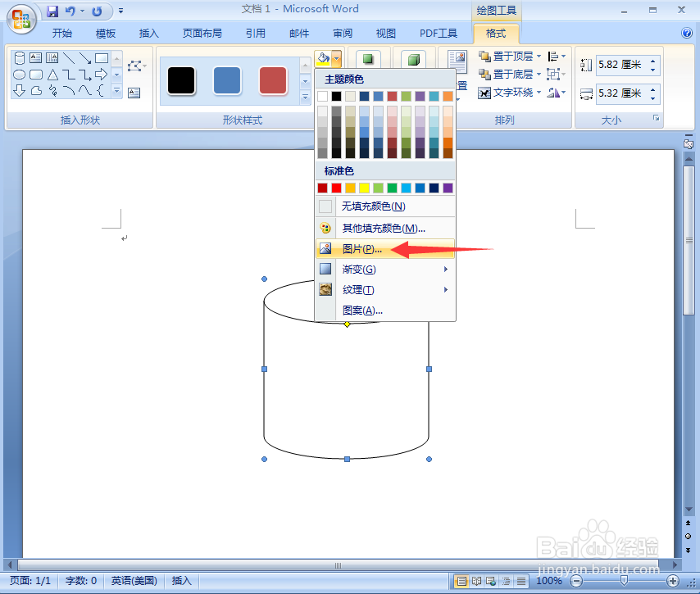
Task: Select the cylinder (can) shape in shapes gallery
Action: pos(20,58)
